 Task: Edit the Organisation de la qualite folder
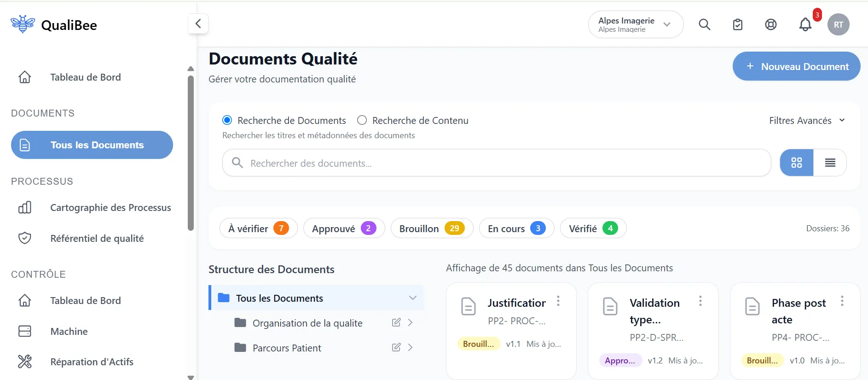tap(396, 322)
